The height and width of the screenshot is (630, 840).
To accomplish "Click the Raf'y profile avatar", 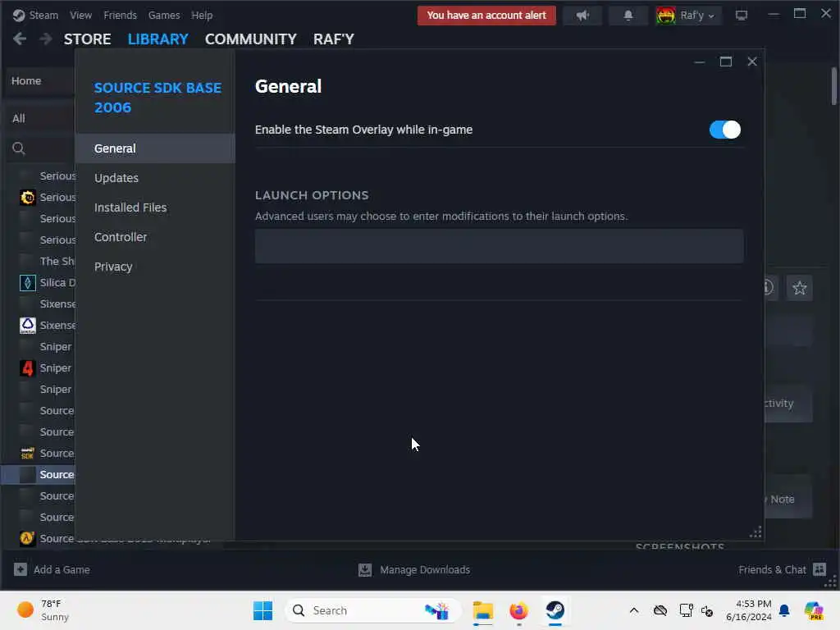I will pos(666,16).
